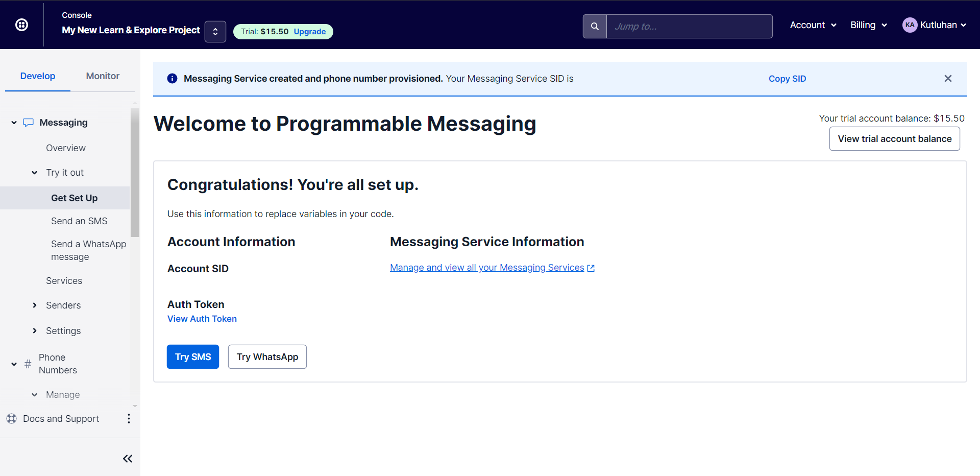Click the Twilio logo in the top bar
The image size is (980, 476).
pyautogui.click(x=21, y=25)
